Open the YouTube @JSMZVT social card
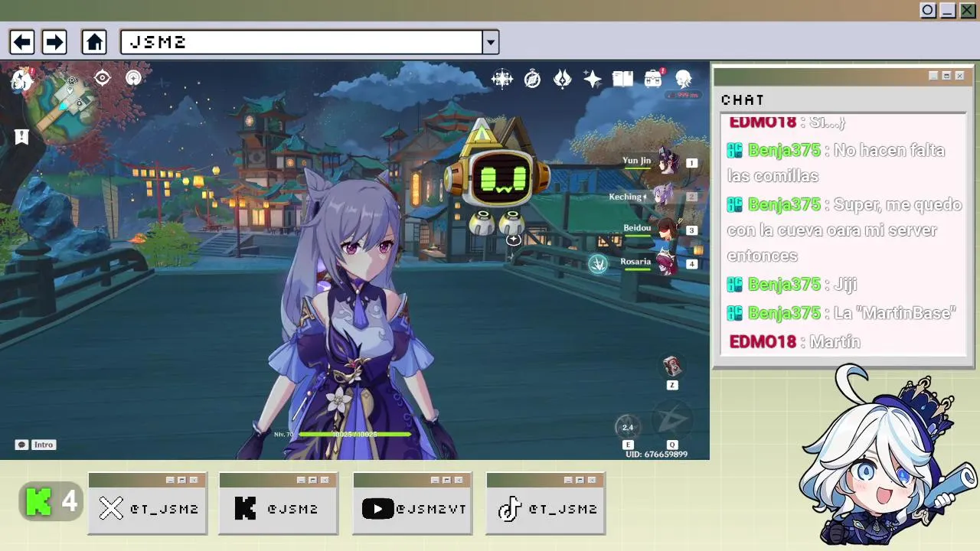Image resolution: width=980 pixels, height=551 pixels. tap(413, 504)
